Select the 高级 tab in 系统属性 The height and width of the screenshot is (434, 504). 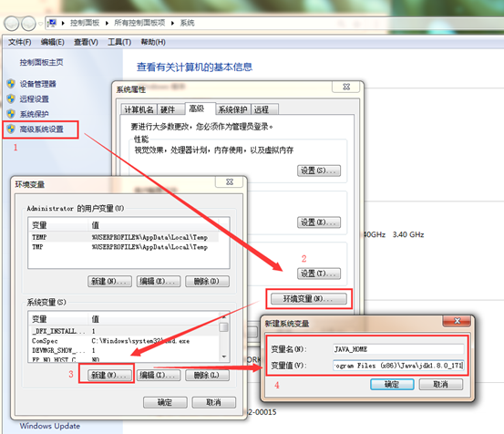pos(200,108)
